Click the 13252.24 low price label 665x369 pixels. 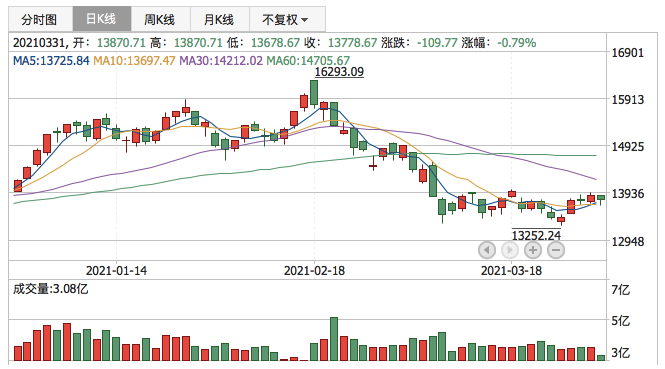(x=536, y=235)
